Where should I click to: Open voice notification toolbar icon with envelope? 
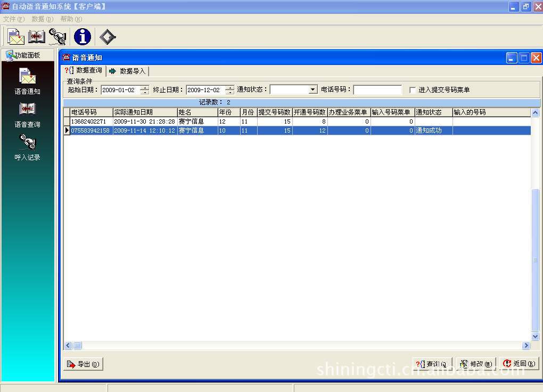pyautogui.click(x=15, y=37)
